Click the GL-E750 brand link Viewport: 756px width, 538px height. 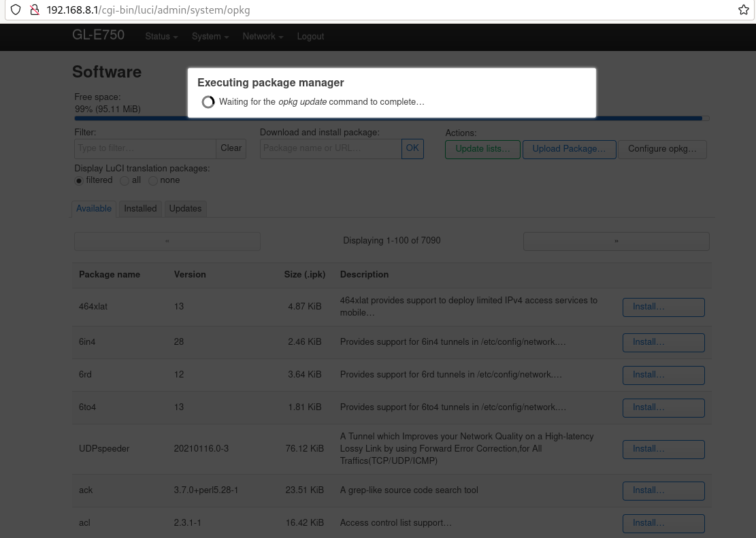pos(99,35)
